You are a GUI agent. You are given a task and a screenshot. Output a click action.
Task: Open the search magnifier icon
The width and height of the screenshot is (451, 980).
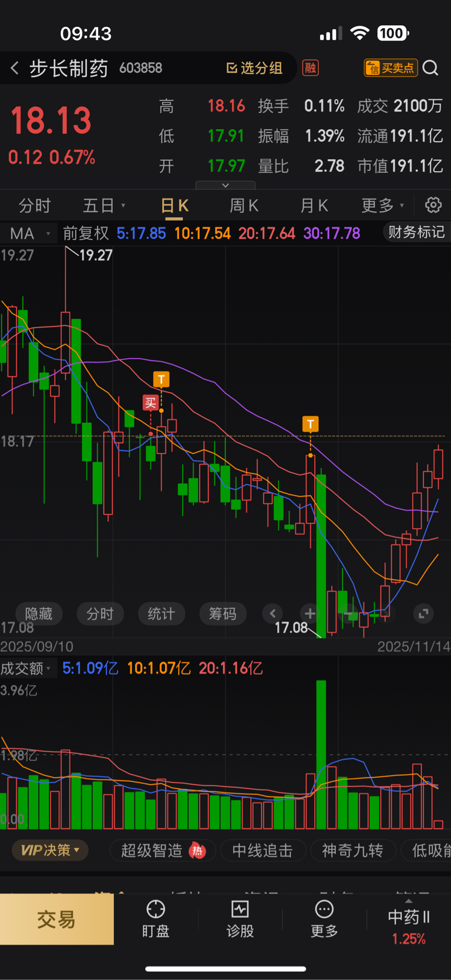(x=430, y=68)
